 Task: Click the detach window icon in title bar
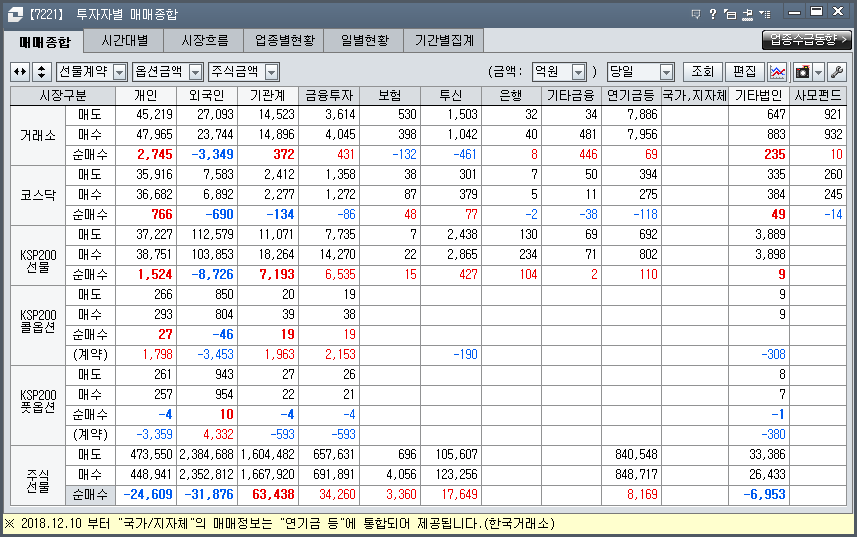[x=730, y=14]
